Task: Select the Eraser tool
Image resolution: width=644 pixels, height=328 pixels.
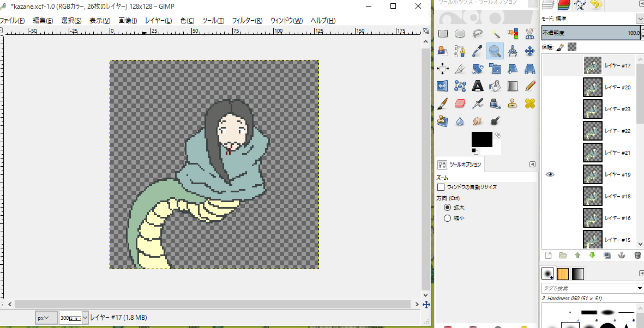Action: coord(460,104)
